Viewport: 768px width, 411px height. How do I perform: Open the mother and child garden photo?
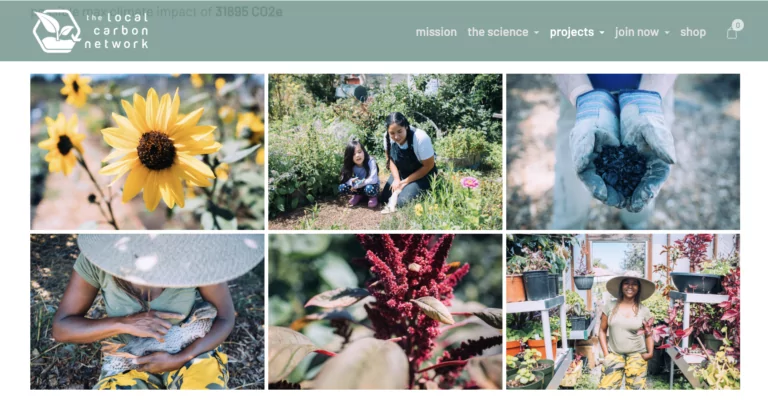pyautogui.click(x=385, y=152)
